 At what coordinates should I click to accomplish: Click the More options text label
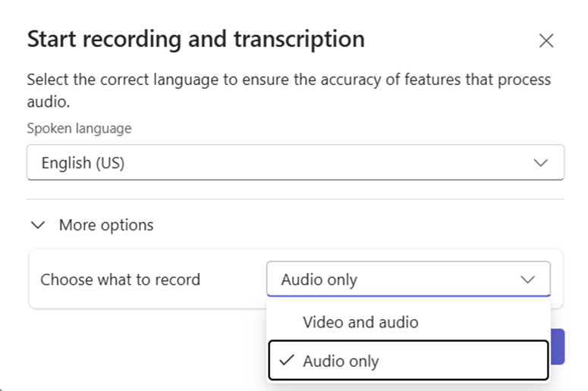[106, 225]
